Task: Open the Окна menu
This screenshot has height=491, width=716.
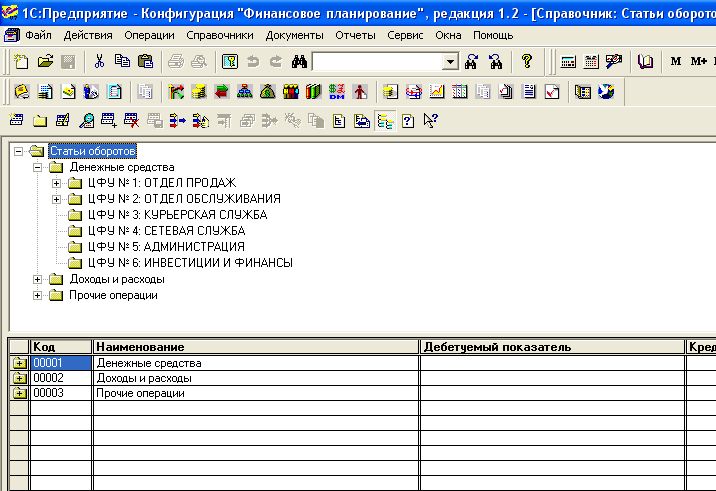Action: pos(448,35)
